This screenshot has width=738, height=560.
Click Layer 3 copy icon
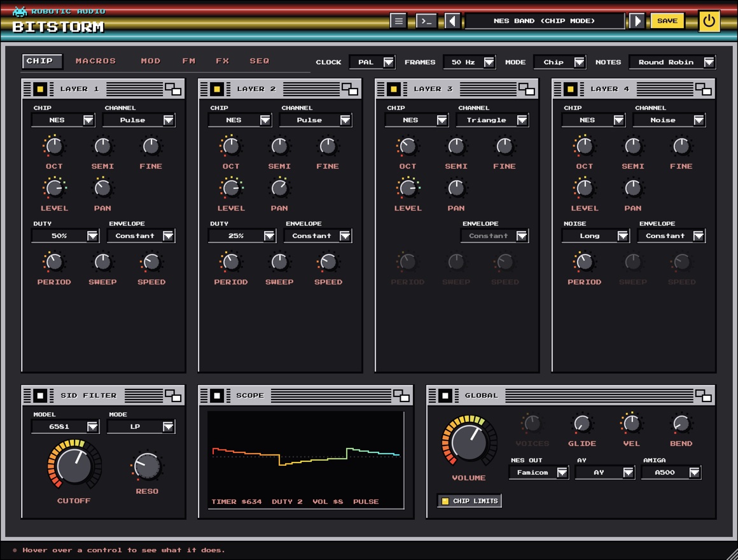[x=527, y=89]
